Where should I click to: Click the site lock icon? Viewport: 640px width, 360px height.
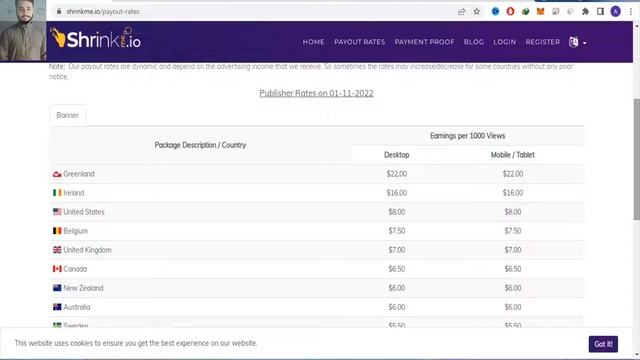pyautogui.click(x=59, y=11)
